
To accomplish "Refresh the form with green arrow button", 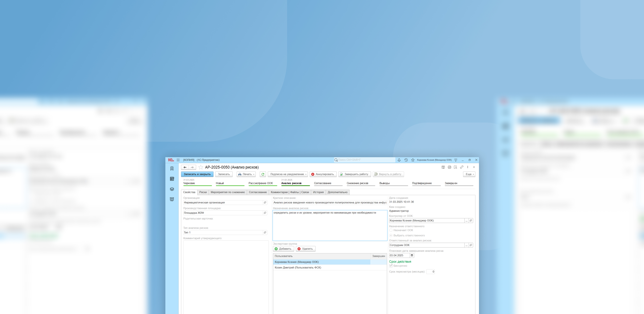I will (x=263, y=174).
